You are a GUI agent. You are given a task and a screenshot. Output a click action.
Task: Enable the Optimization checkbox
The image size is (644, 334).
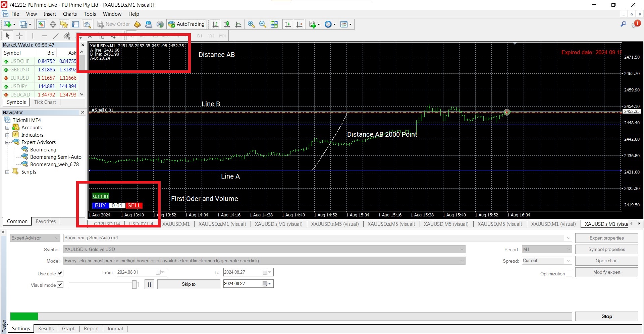pyautogui.click(x=569, y=273)
